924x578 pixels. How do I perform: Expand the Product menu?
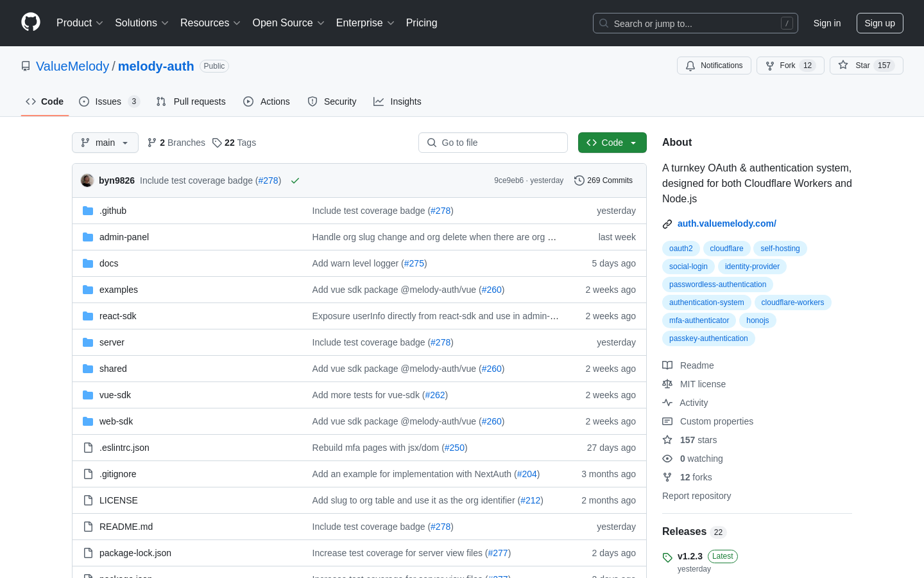(x=80, y=22)
